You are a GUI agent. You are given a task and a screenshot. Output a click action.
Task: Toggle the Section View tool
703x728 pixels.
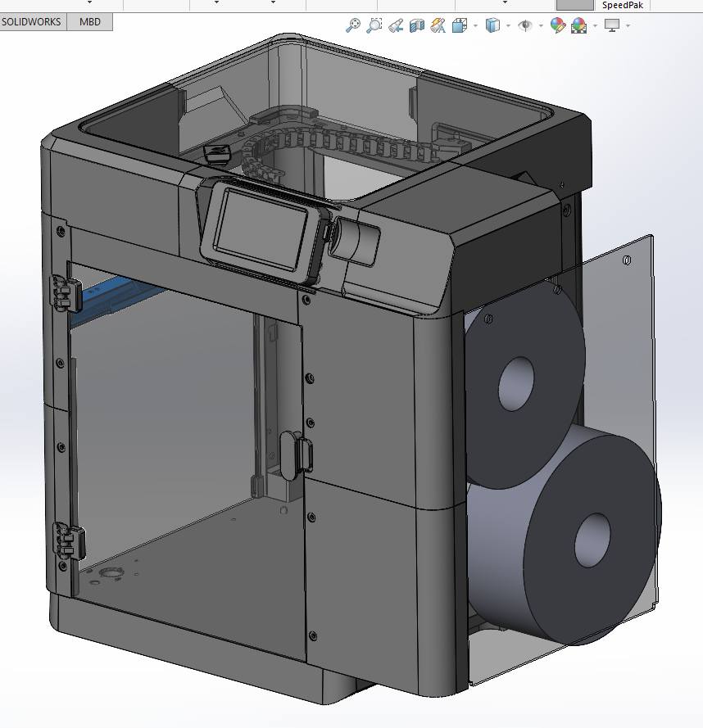pyautogui.click(x=417, y=25)
